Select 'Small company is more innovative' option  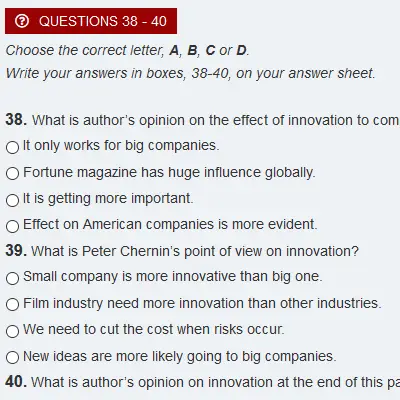pos(12,278)
